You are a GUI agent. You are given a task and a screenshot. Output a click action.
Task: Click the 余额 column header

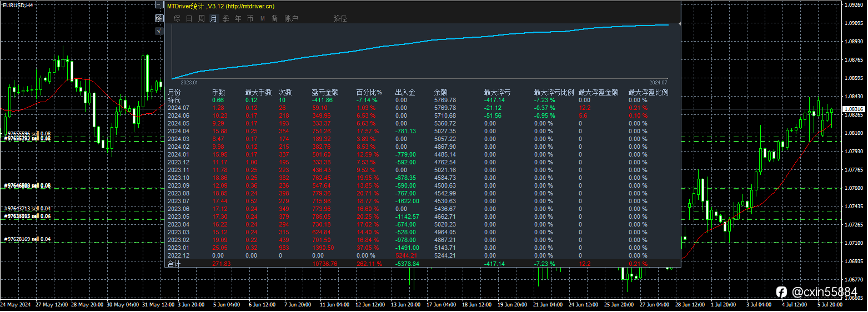(441, 93)
